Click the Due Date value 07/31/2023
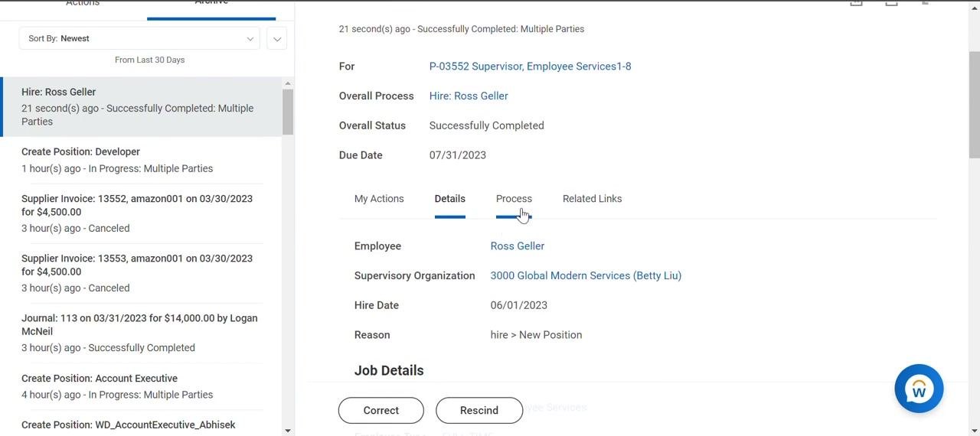The width and height of the screenshot is (980, 436). tap(458, 155)
